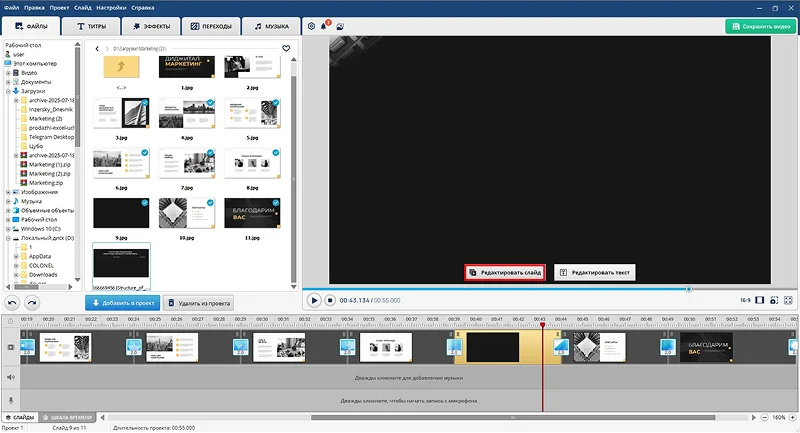Screen dimensions: 800x433
Task: Click Редактировать слайд button
Action: pyautogui.click(x=505, y=272)
